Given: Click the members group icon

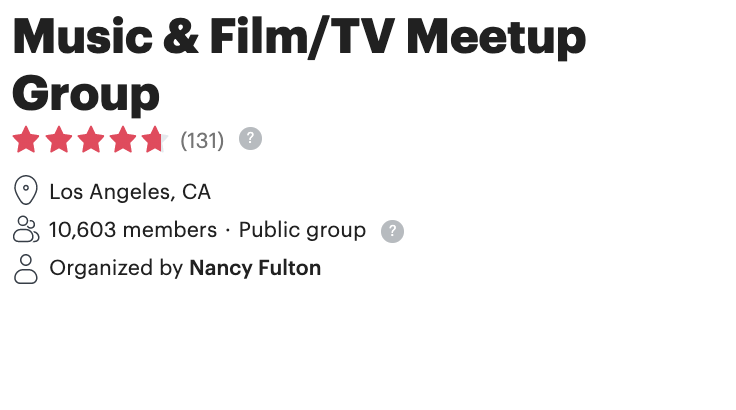Looking at the screenshot, I should click(x=26, y=229).
